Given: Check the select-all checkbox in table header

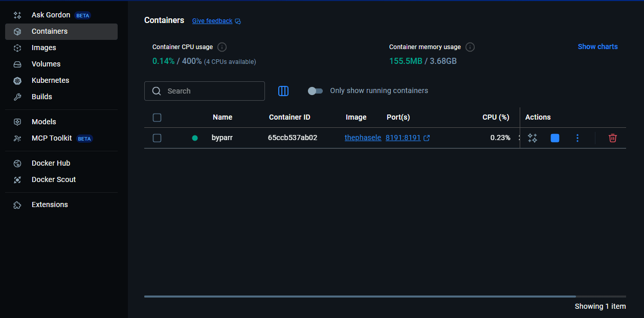Looking at the screenshot, I should pos(157,118).
